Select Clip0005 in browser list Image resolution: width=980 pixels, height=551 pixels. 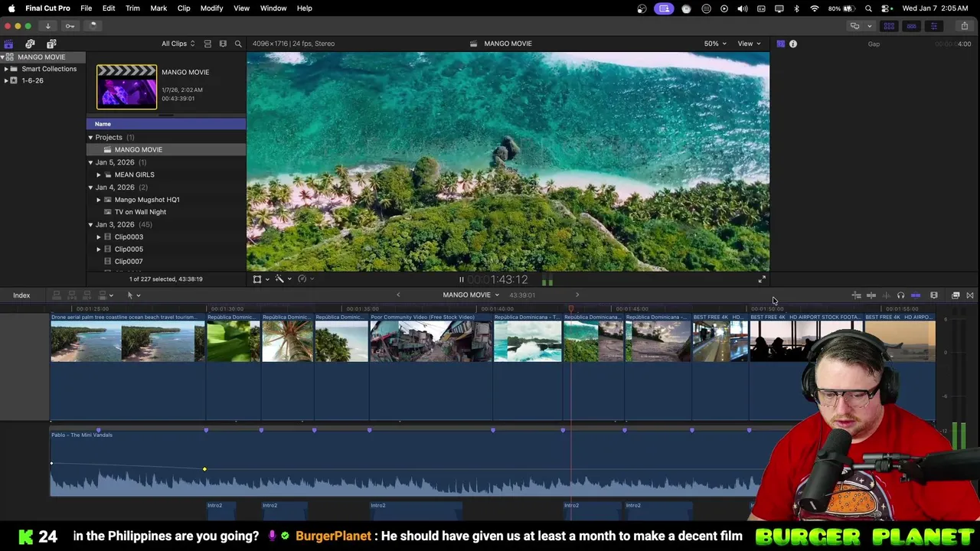pyautogui.click(x=129, y=249)
